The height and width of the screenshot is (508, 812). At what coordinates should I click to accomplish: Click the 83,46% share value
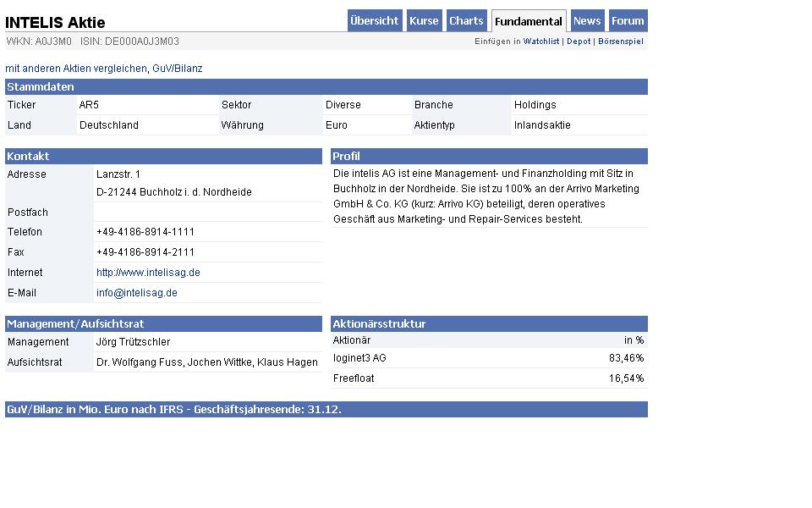point(626,358)
